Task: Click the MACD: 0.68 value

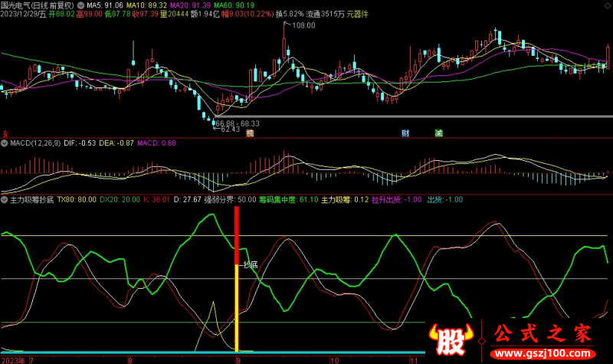Action: click(156, 143)
